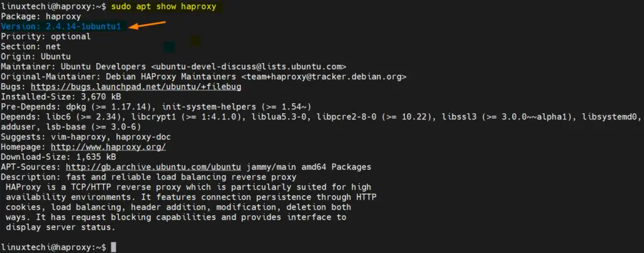Viewport: 644px width, 253px height.
Task: Click the first linuxtechi@haproxy prompt
Action: pos(53,6)
